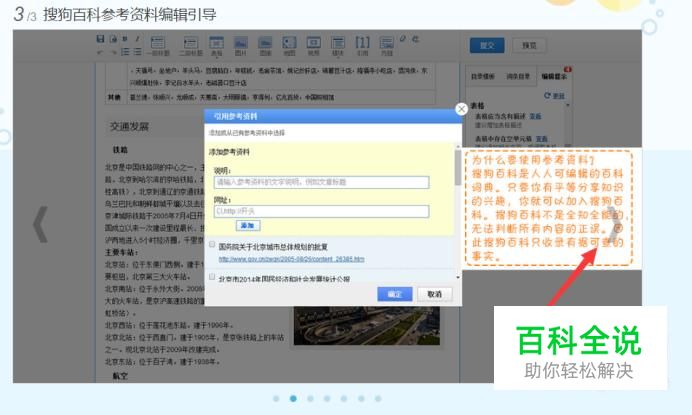Image resolution: width=692 pixels, height=415 pixels.
Task: Click the save icon in the editor toolbar
Action: (100, 39)
